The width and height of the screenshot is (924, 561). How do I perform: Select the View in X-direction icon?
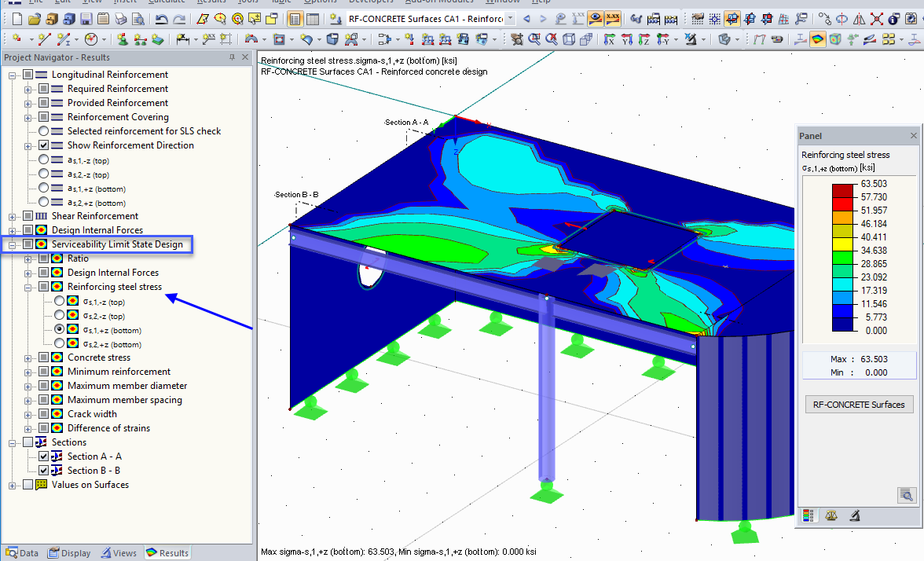[x=608, y=38]
